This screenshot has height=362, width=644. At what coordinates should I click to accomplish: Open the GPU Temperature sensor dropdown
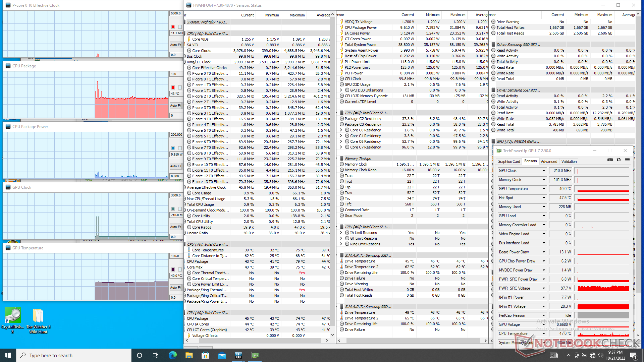[544, 189]
